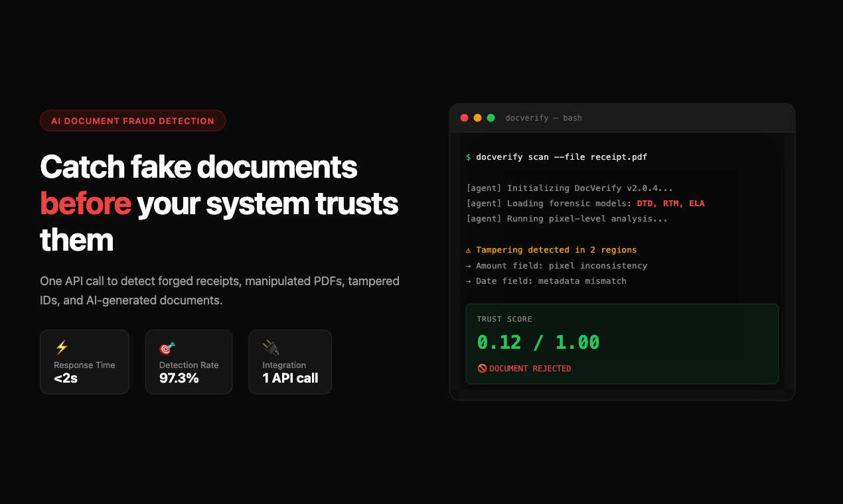Click the 1 API call Integration card
This screenshot has width=843, height=504.
tap(290, 362)
